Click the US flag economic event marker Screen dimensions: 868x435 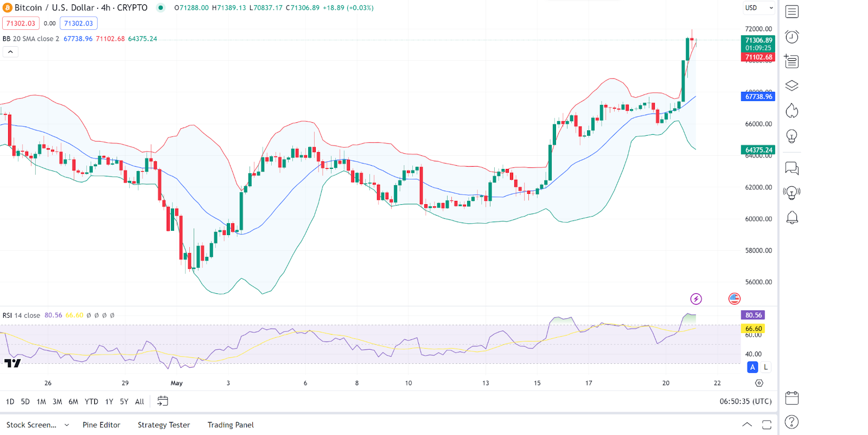[x=734, y=298]
